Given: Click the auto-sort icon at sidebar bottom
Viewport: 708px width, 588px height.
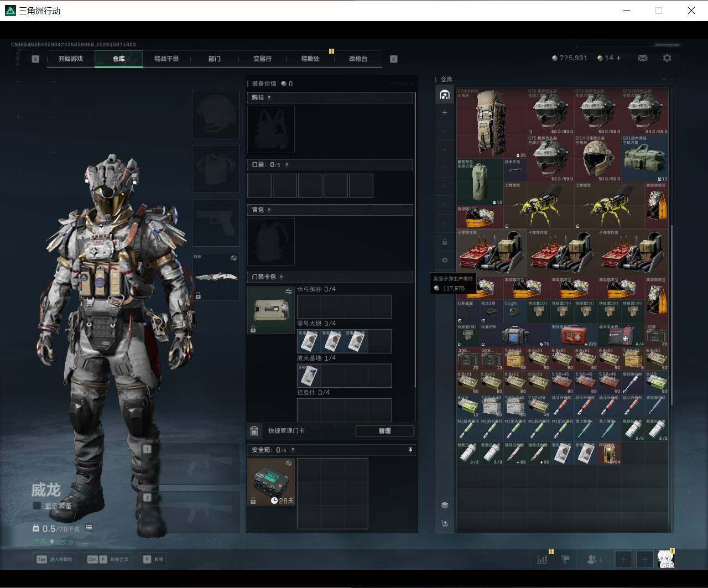Looking at the screenshot, I should (x=445, y=523).
